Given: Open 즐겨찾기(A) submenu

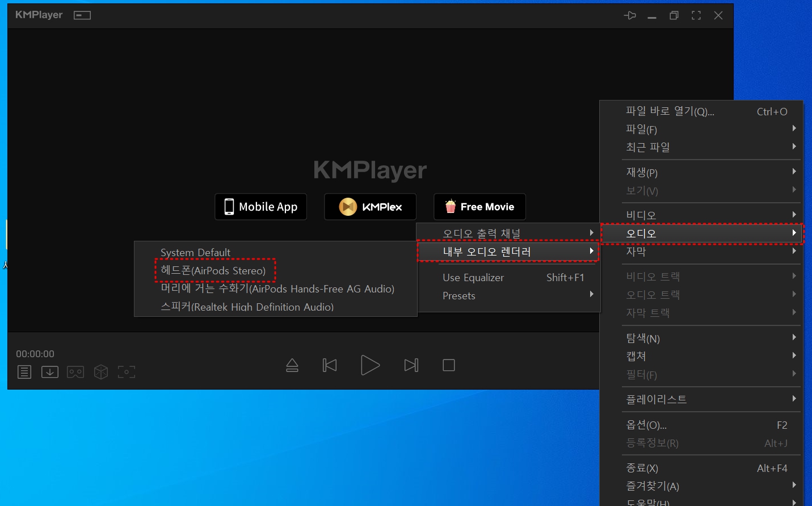Looking at the screenshot, I should point(701,486).
